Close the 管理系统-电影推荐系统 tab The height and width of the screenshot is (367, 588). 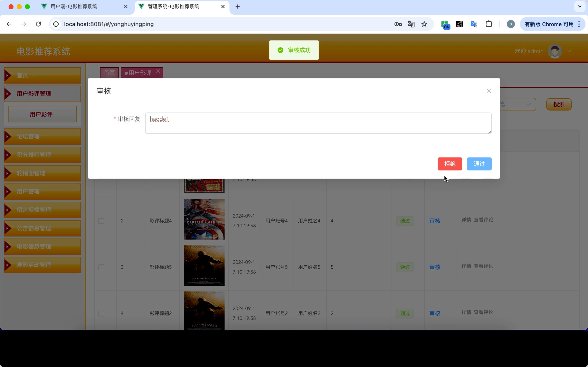coord(223,7)
